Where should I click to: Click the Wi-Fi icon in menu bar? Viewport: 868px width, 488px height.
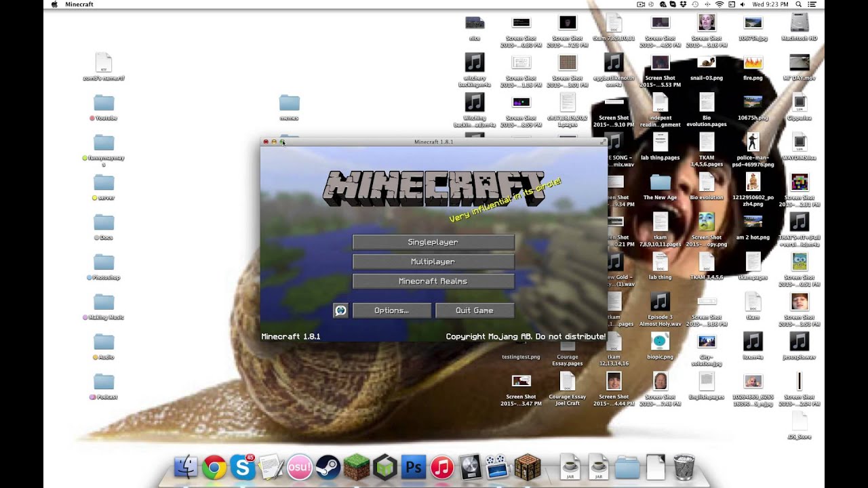[x=719, y=4]
